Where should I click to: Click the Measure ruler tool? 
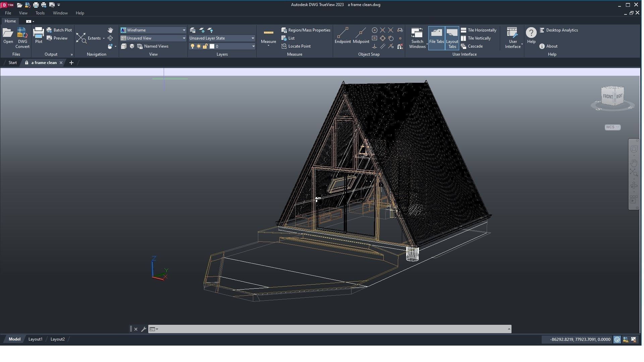[x=268, y=36]
